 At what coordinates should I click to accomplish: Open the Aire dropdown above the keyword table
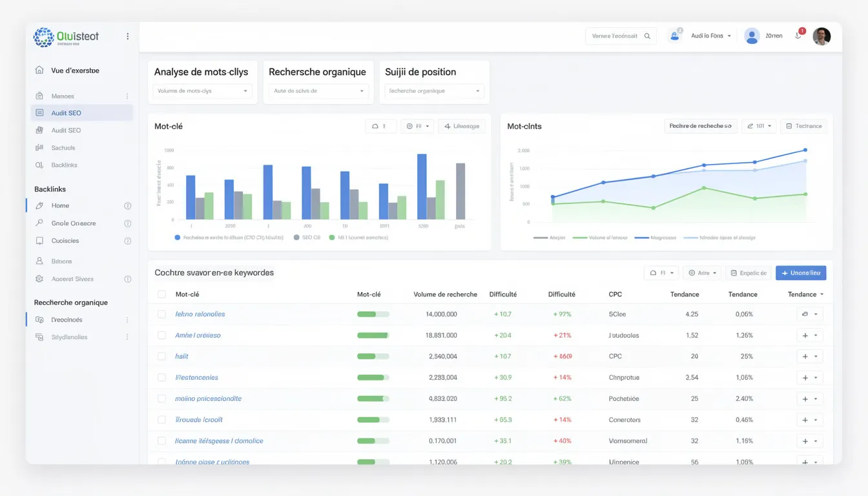coord(702,273)
